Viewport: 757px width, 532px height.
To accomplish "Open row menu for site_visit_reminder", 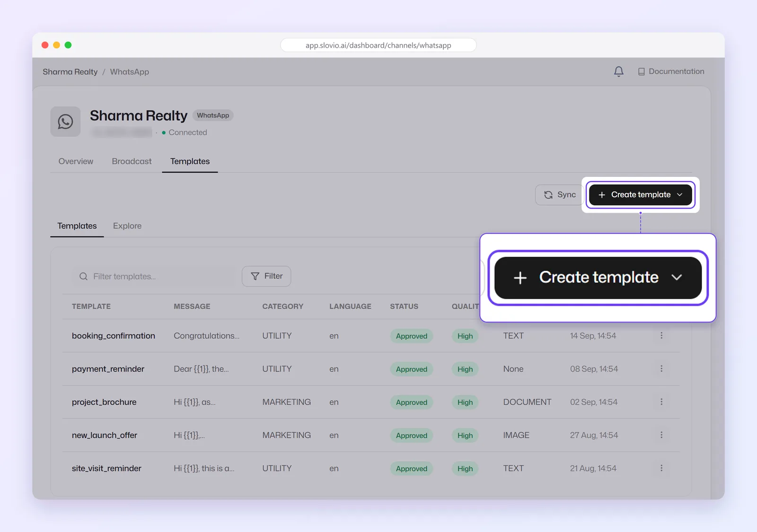I will point(661,468).
